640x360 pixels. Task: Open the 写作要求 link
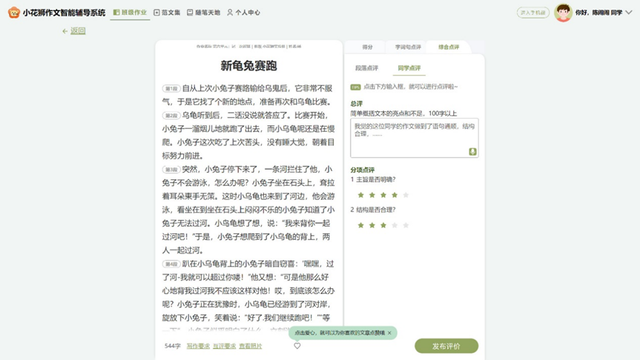(198, 346)
